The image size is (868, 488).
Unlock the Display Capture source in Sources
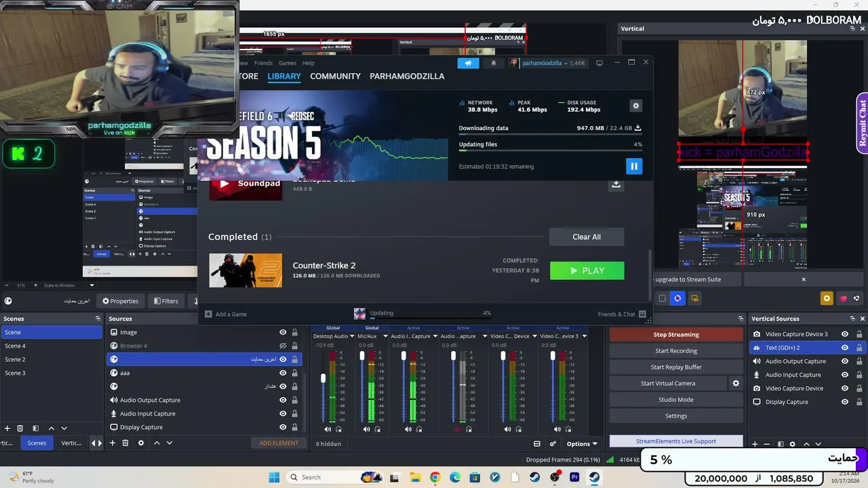pos(294,427)
